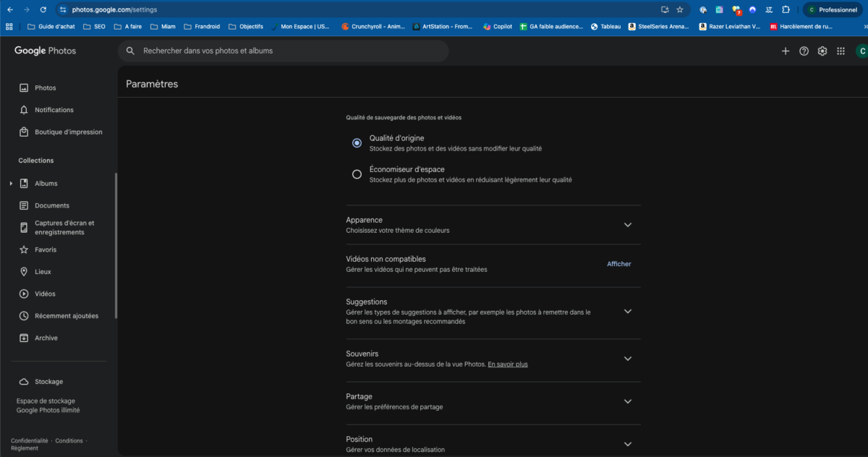
Task: Select the Économiseur d'espace radio option
Action: click(x=357, y=174)
